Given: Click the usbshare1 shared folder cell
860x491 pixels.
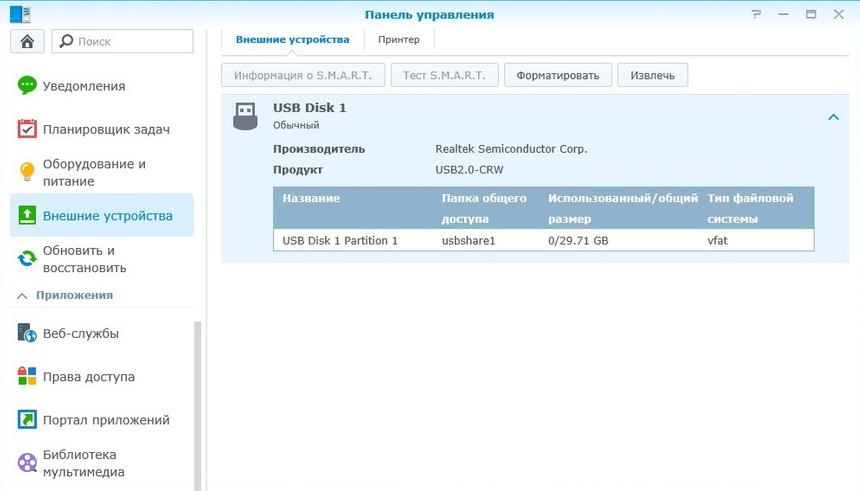Looking at the screenshot, I should 468,240.
